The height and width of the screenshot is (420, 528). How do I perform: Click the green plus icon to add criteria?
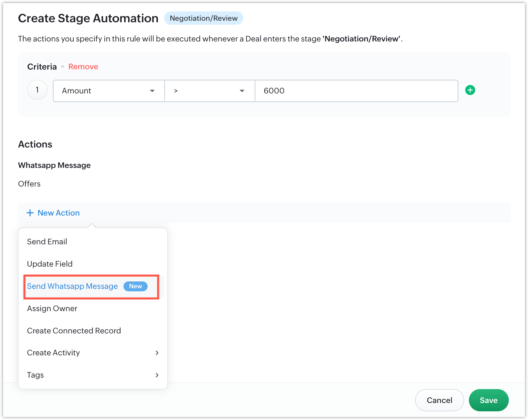(470, 90)
